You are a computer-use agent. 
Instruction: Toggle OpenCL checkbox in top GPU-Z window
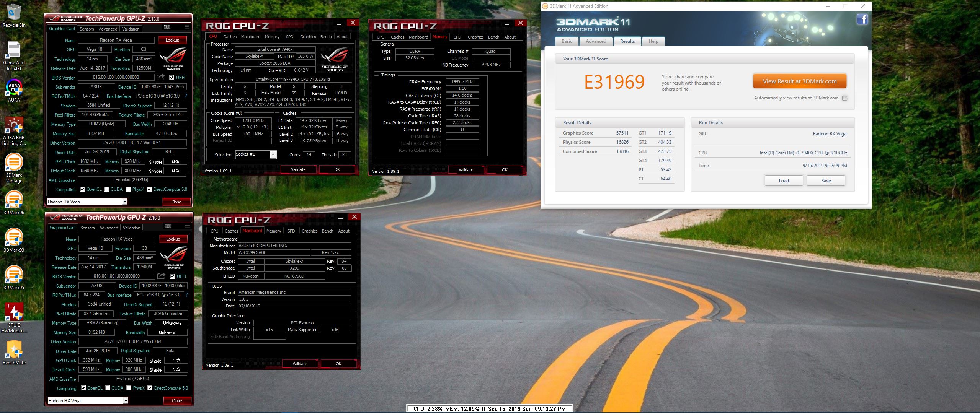(82, 189)
